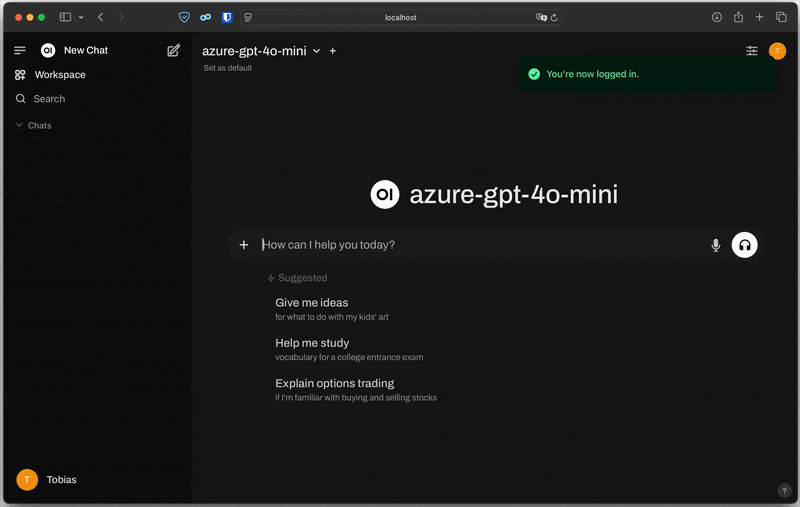Click the green checkmark in login notification
Image resolution: width=800 pixels, height=507 pixels.
pos(534,74)
